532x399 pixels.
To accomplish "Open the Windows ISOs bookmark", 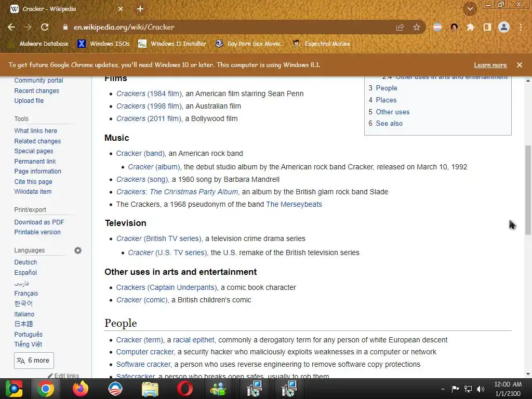I will coord(104,44).
